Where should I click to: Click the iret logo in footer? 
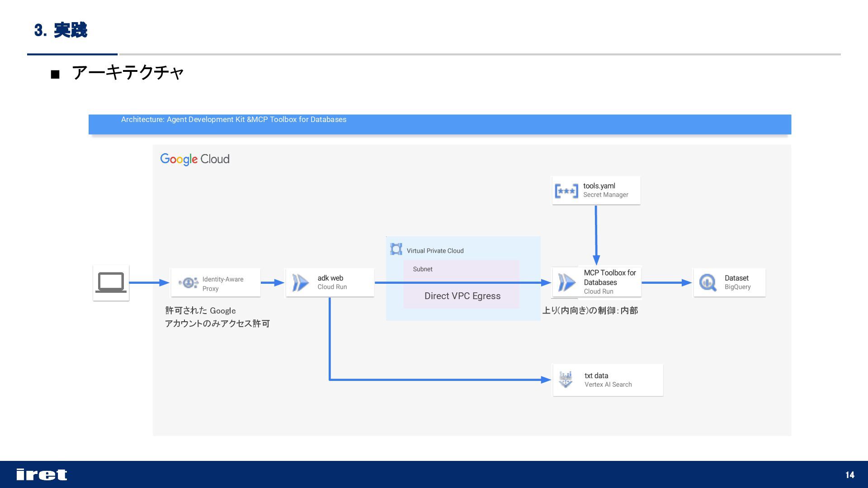point(42,474)
